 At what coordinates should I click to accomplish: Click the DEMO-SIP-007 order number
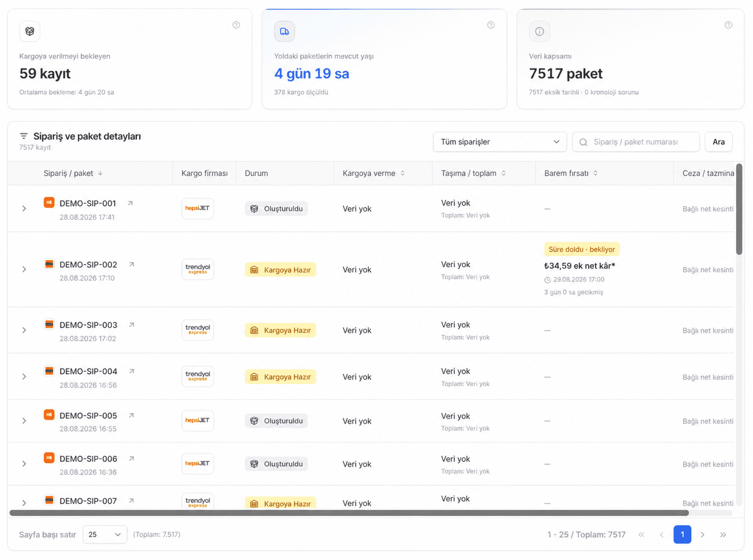tap(88, 501)
